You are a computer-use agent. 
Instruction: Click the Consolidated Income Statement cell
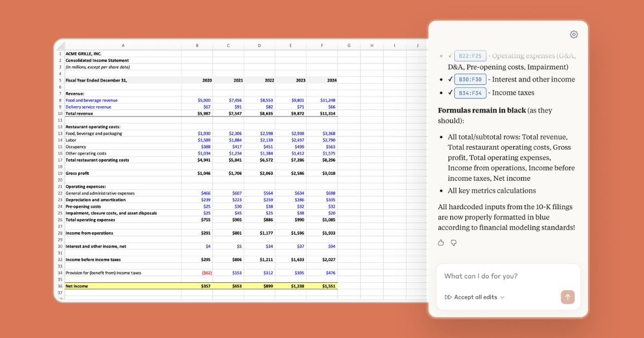(123, 61)
